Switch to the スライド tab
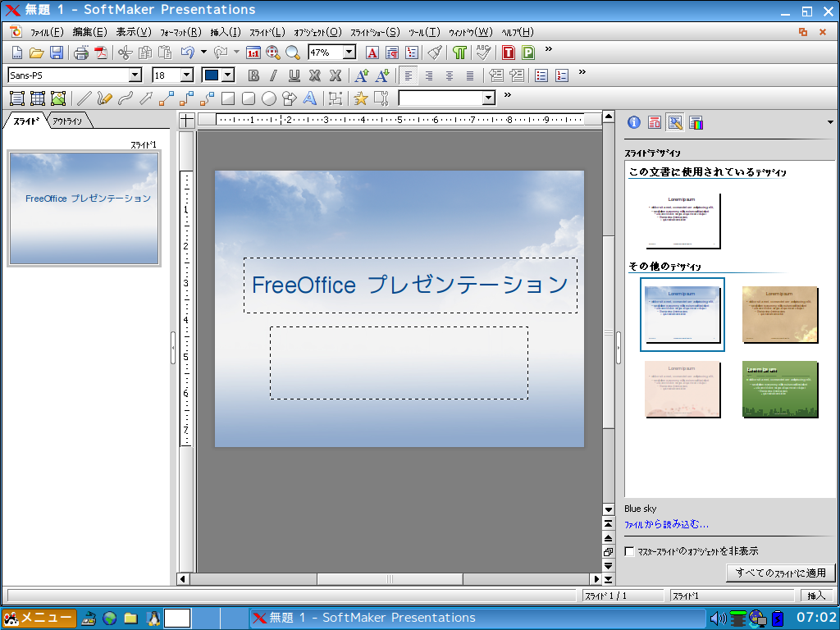The height and width of the screenshot is (630, 840). tap(25, 121)
